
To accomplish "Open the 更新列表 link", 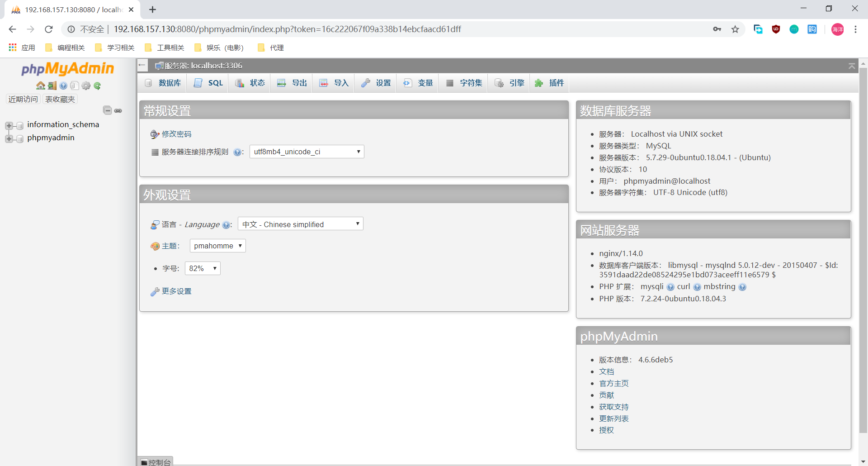I will (x=613, y=419).
